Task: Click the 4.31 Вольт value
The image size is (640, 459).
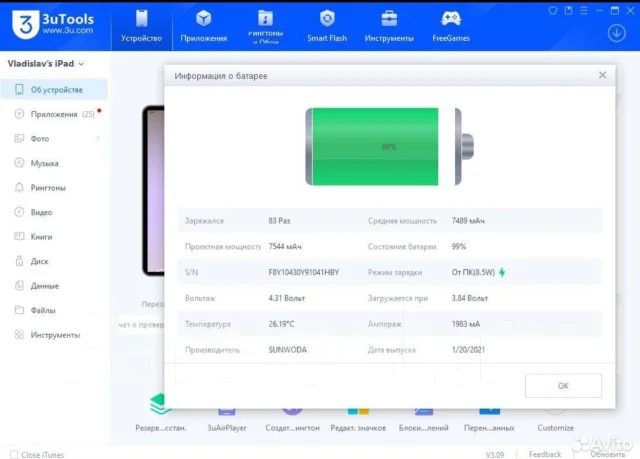Action: 287,298
